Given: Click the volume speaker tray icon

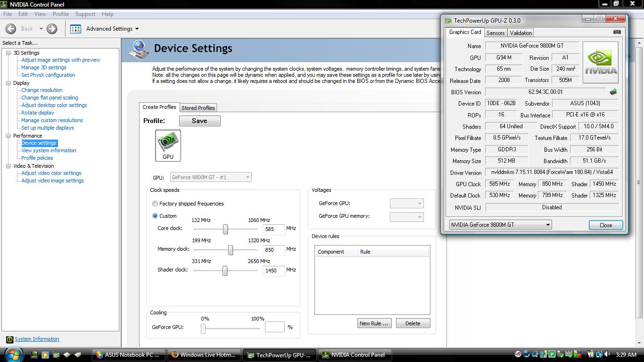Looking at the screenshot, I should coord(607,354).
